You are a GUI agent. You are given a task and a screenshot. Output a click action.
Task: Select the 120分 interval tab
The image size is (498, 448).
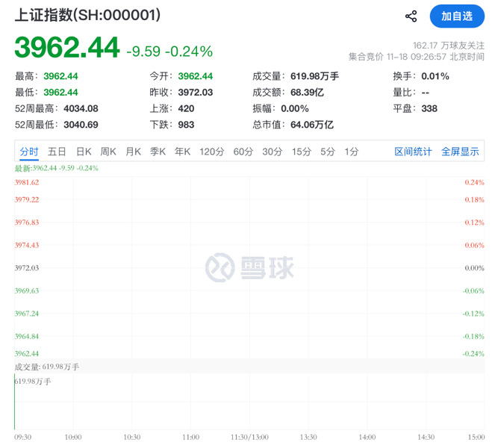click(211, 152)
